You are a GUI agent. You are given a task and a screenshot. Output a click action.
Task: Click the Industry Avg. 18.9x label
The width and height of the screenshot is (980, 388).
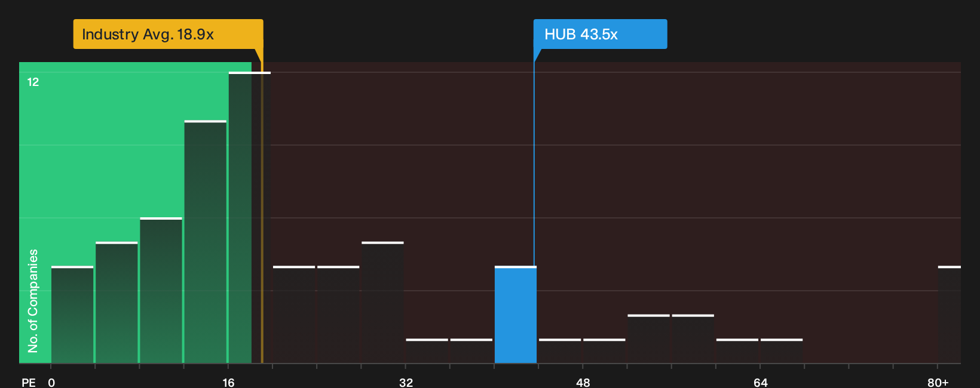point(168,34)
